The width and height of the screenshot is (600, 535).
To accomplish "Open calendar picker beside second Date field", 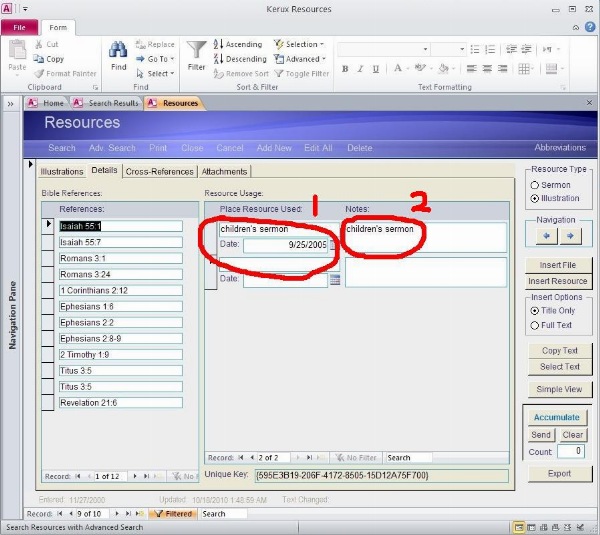I will 335,280.
